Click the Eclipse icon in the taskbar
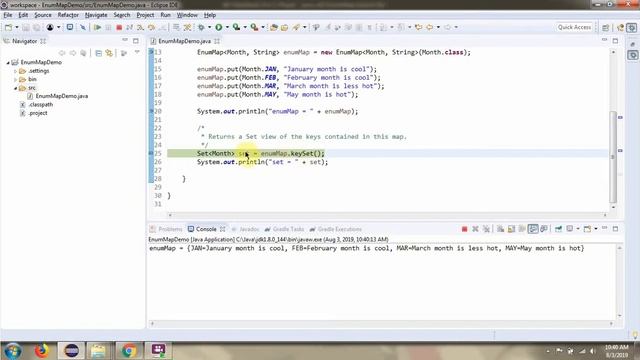The height and width of the screenshot is (360, 640). click(71, 351)
